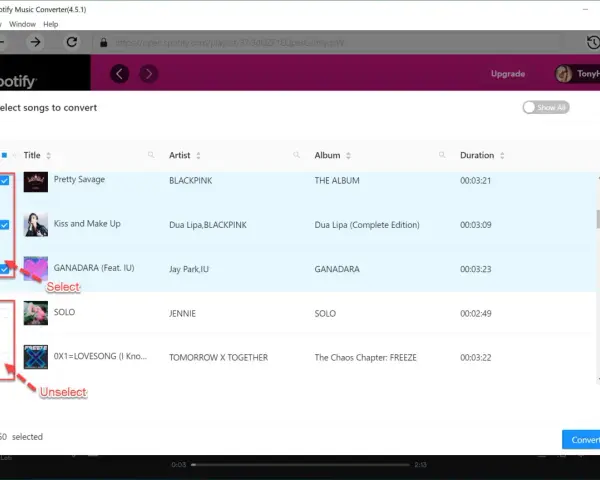The width and height of the screenshot is (600, 480).
Task: Open the user profile avatar picture
Action: (564, 73)
